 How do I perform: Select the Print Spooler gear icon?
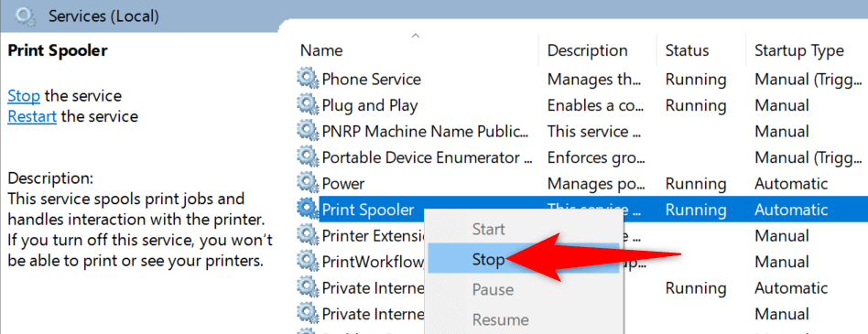308,209
